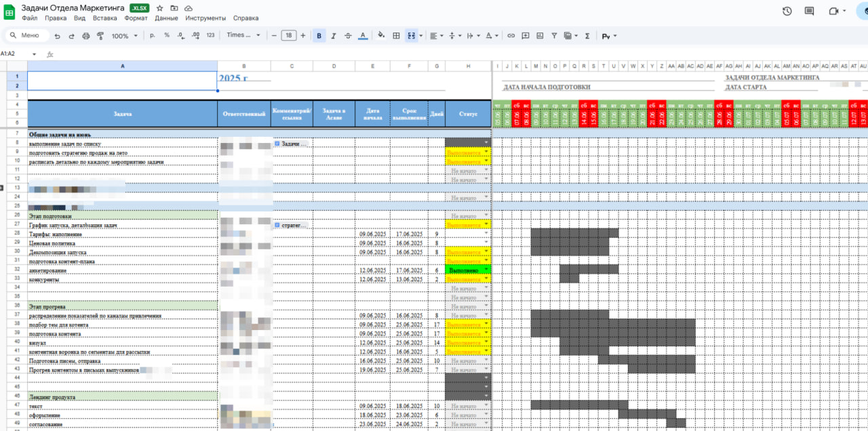Create a filter with funnel icon
This screenshot has height=431, width=868.
(554, 36)
